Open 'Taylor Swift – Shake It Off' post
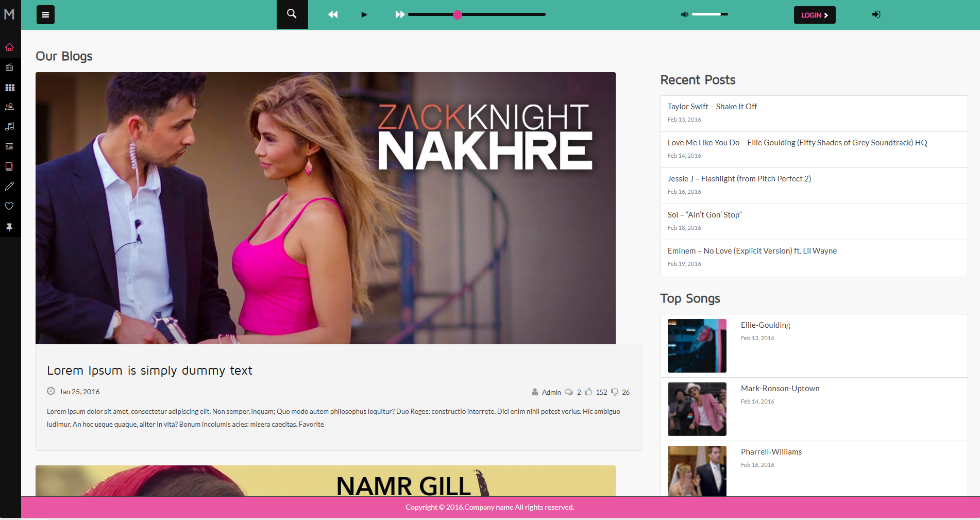 (x=712, y=107)
